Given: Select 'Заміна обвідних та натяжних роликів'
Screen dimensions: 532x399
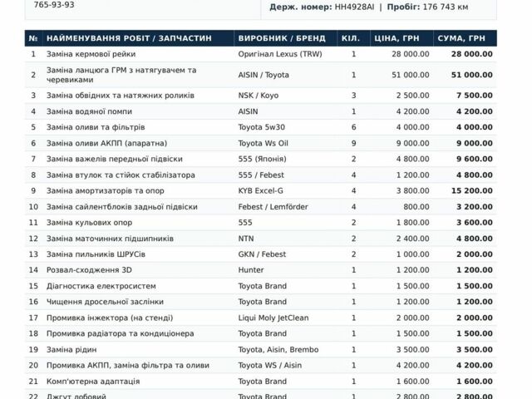Looking at the screenshot, I should tap(120, 96).
